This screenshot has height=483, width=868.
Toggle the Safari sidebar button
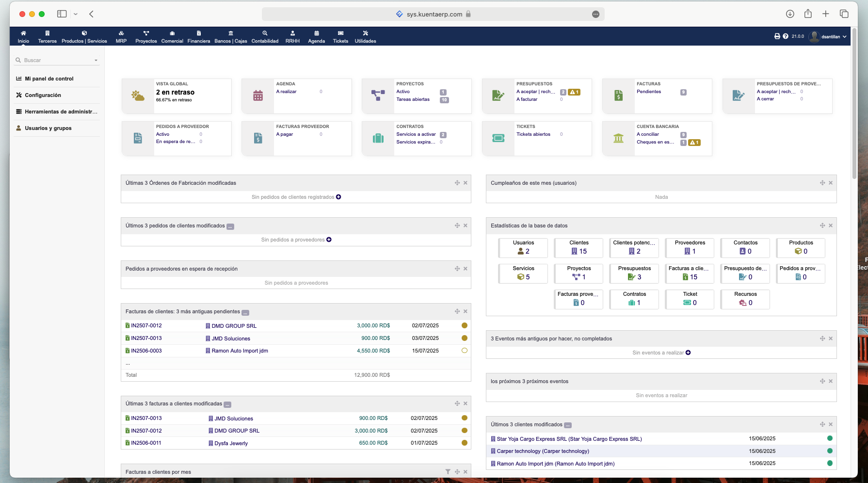[62, 14]
